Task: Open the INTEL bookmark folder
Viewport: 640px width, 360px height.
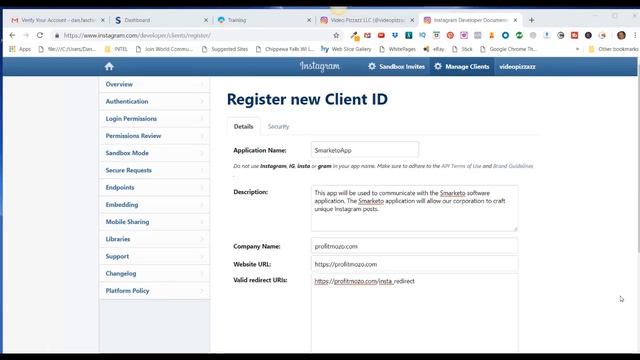Action: click(116, 49)
